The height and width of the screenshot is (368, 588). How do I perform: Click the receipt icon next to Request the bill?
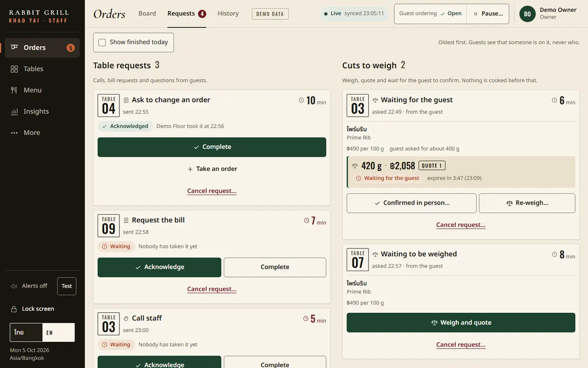coord(126,220)
